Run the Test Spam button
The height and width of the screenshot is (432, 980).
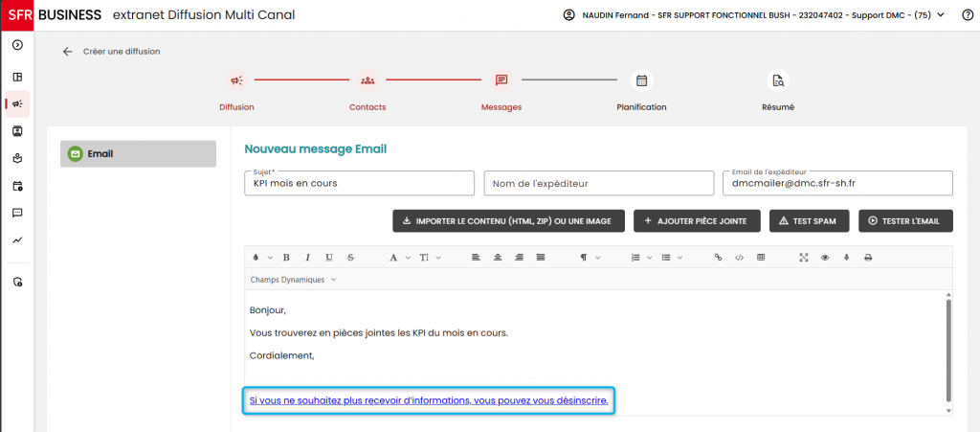click(x=810, y=220)
